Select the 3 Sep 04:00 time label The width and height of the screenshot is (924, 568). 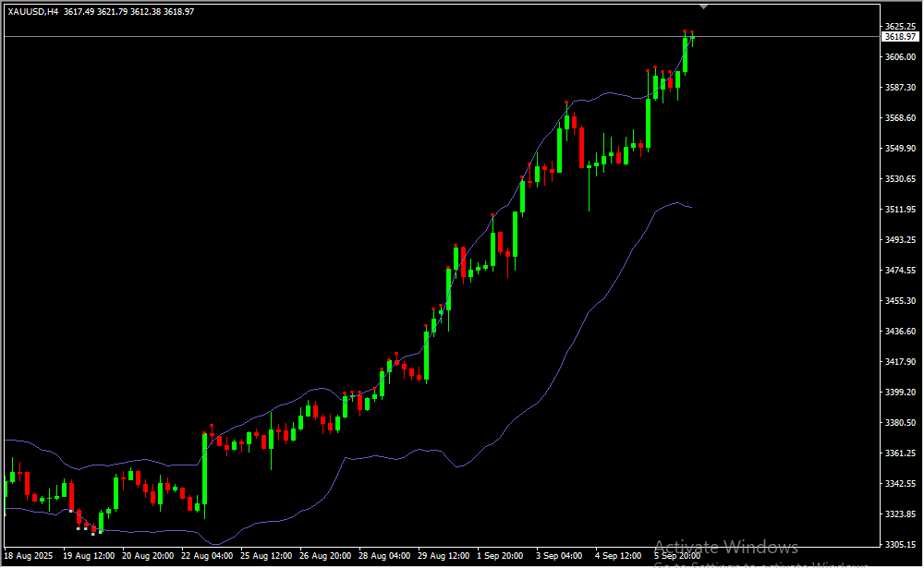click(x=560, y=556)
